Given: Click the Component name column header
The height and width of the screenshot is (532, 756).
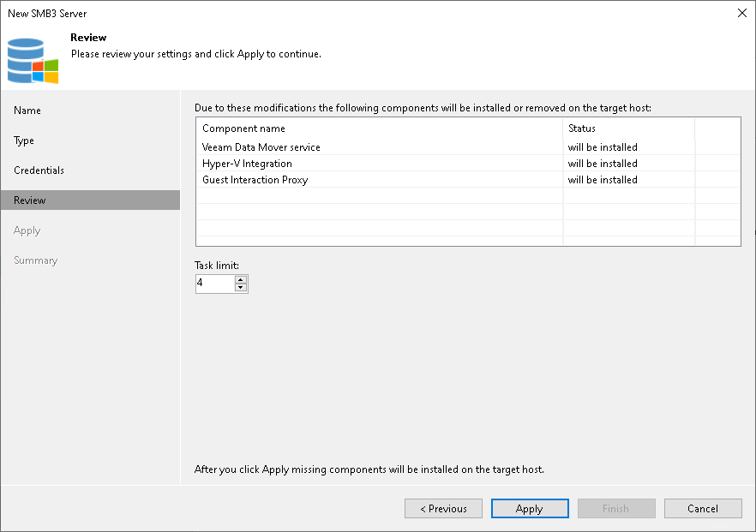Looking at the screenshot, I should coord(380,129).
